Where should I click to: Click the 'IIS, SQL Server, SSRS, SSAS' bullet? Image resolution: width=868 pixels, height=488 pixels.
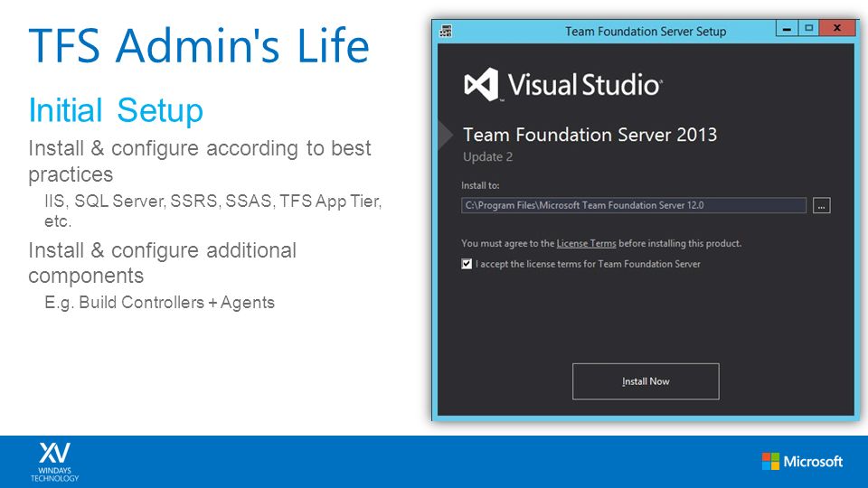click(213, 211)
